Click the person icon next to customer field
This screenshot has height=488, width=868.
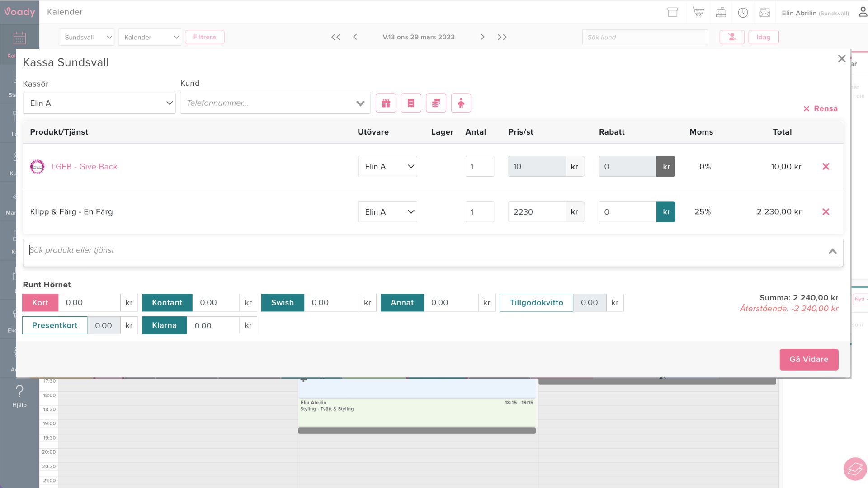[461, 103]
